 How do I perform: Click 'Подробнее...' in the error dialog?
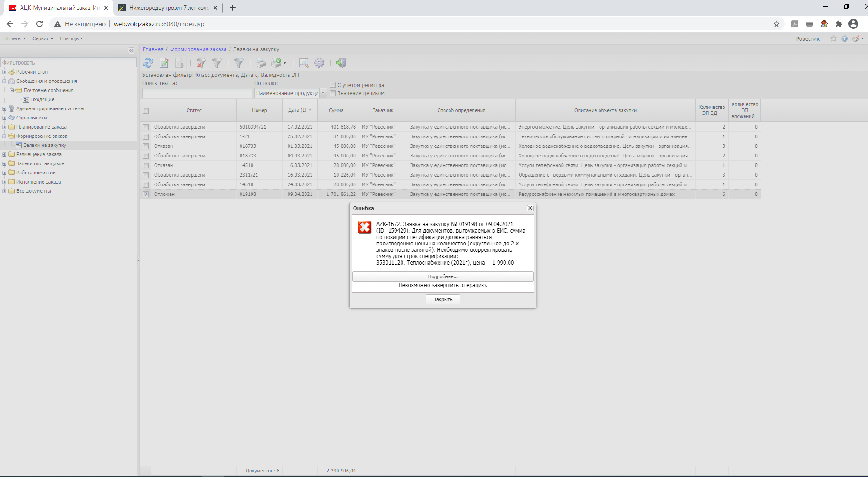(x=442, y=276)
